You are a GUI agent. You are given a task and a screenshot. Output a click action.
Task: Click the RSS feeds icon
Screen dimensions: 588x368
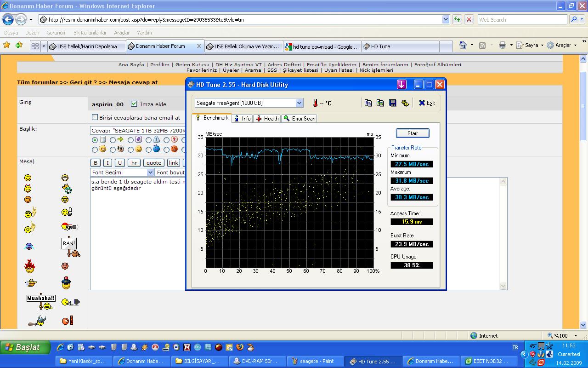482,45
